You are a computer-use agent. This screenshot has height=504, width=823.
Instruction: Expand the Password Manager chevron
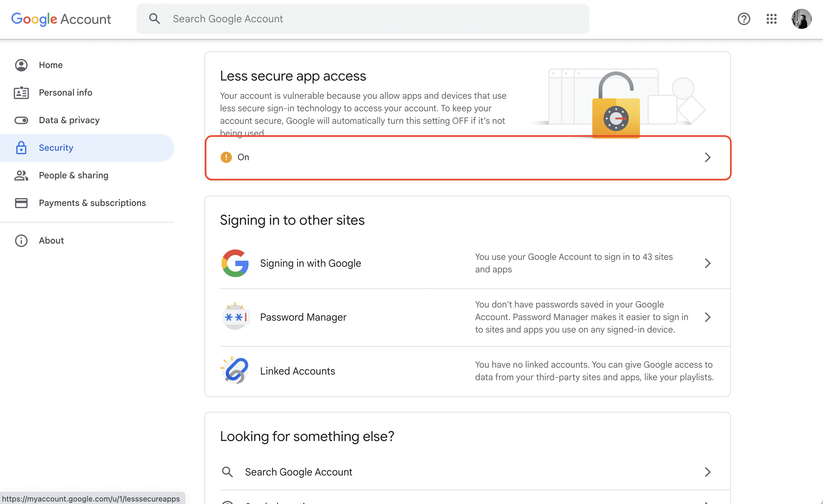click(708, 317)
